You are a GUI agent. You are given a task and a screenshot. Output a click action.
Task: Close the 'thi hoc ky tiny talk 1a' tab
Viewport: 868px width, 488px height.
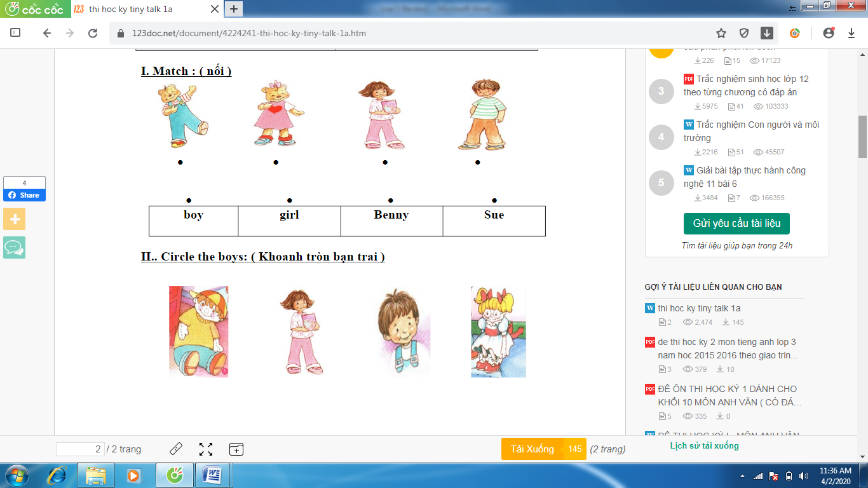(214, 10)
